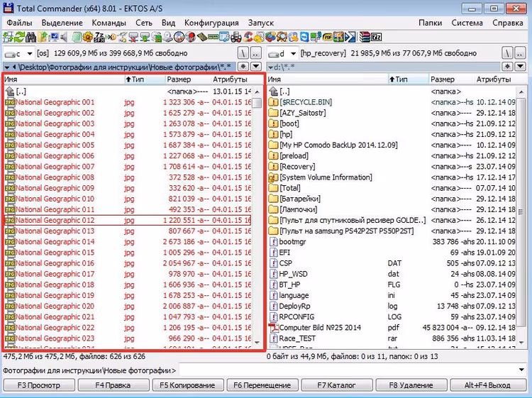Screen dimensions: 532x398
Task: Click the computer monitor toolbar icon
Action: pyautogui.click(x=53, y=37)
